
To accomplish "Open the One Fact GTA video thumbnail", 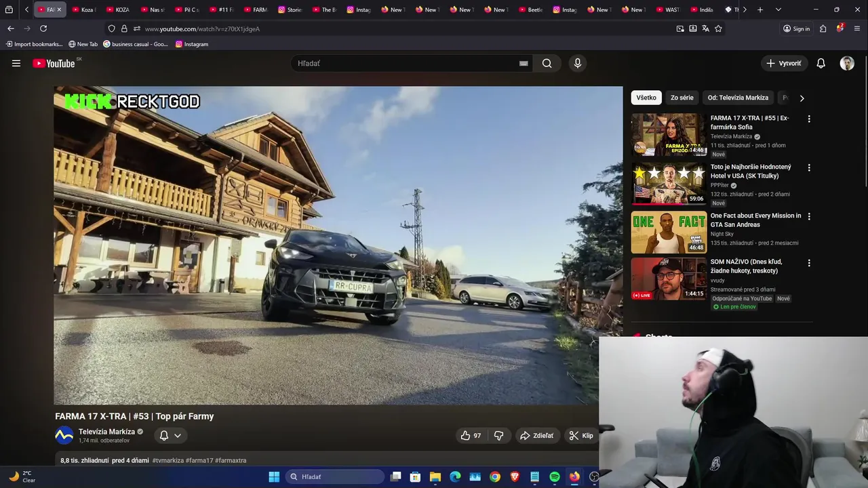I will tap(669, 232).
